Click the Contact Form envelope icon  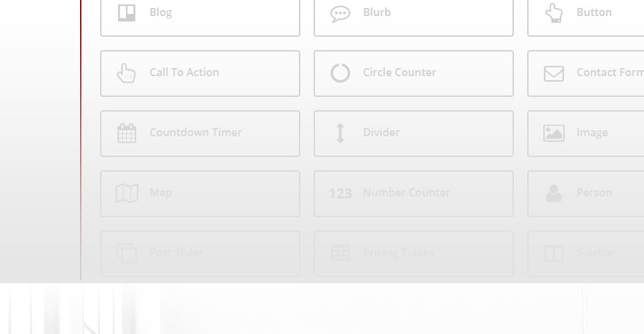(x=554, y=73)
